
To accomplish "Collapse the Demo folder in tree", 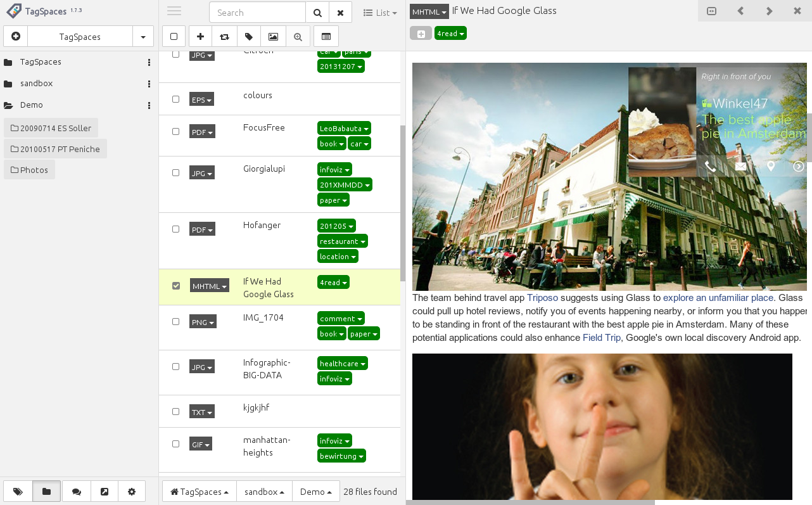I will pos(31,105).
